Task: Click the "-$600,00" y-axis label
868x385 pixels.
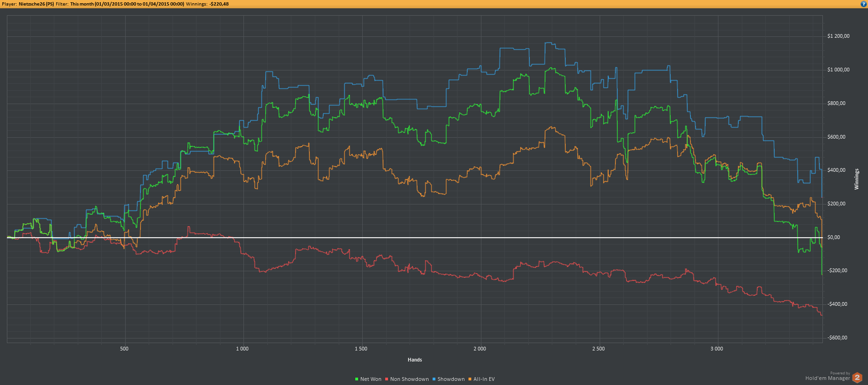Action: [x=837, y=338]
